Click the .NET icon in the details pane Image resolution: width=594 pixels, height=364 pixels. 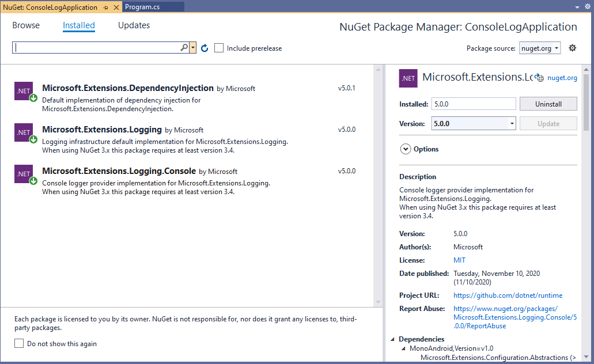[x=408, y=78]
